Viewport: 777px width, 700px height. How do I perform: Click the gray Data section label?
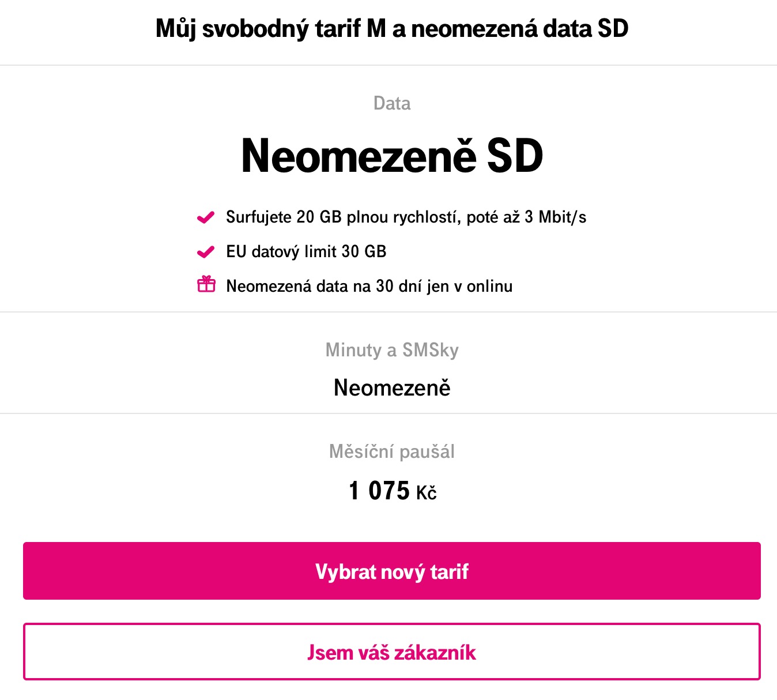392,103
